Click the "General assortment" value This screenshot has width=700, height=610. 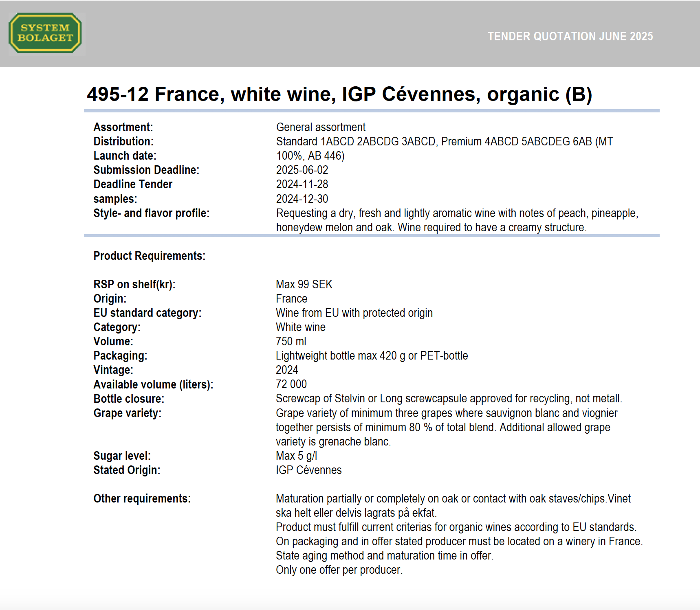pos(321,127)
